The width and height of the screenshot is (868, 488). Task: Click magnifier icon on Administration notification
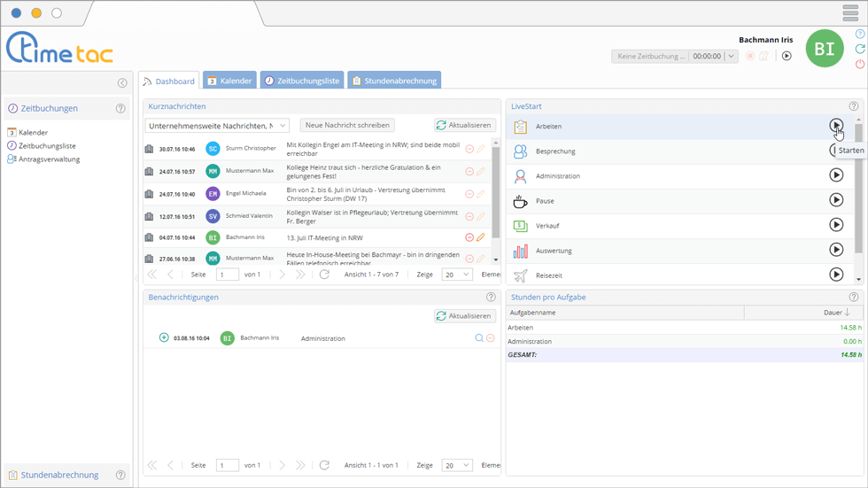coord(479,337)
